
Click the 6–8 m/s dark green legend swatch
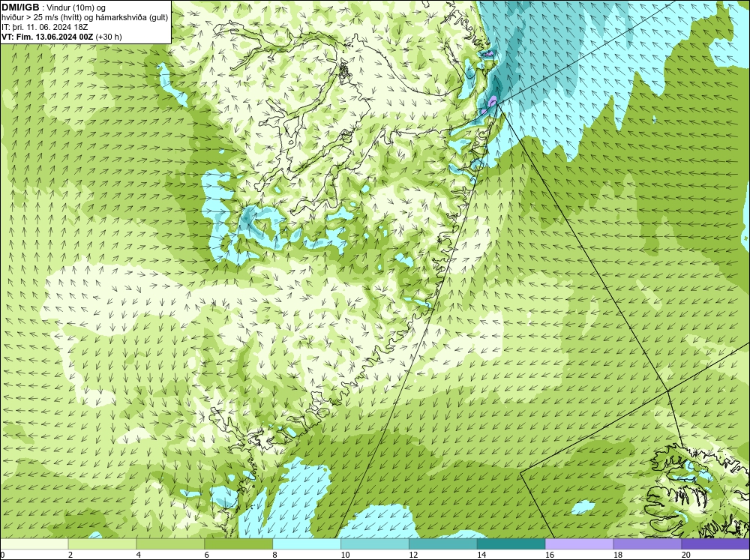[238, 544]
